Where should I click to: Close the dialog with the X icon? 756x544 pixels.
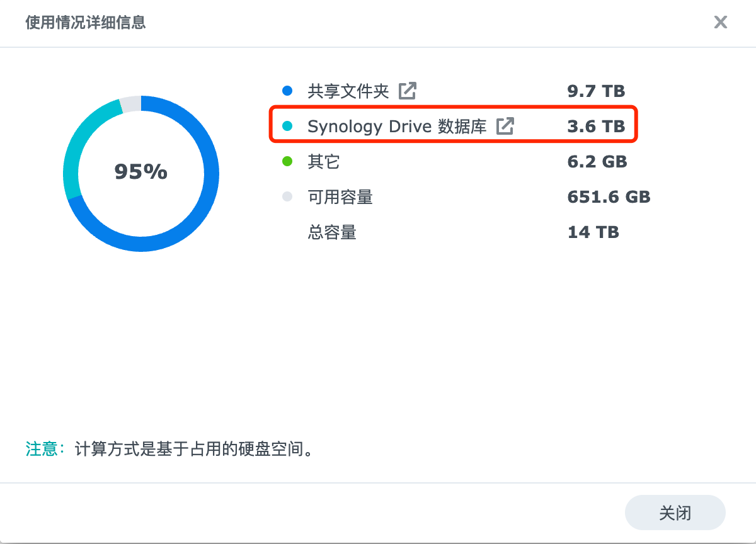coord(720,23)
